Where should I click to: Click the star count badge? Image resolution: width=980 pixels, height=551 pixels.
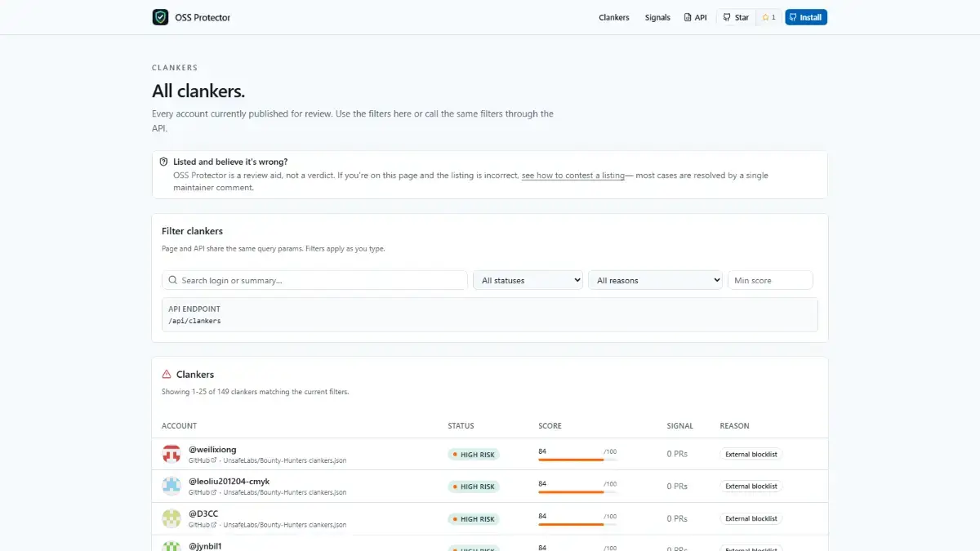(x=768, y=17)
